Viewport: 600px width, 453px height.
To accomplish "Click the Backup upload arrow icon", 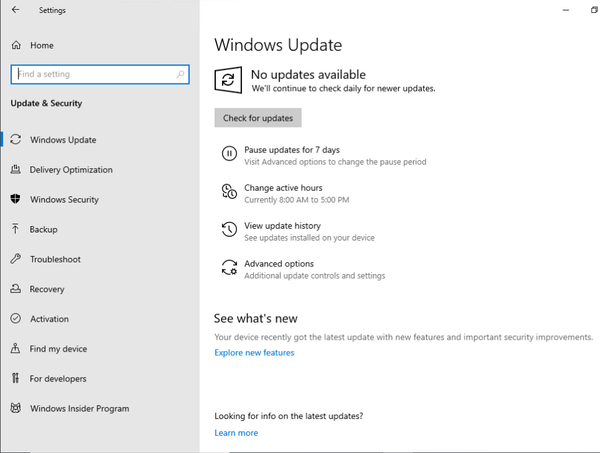I will [15, 229].
